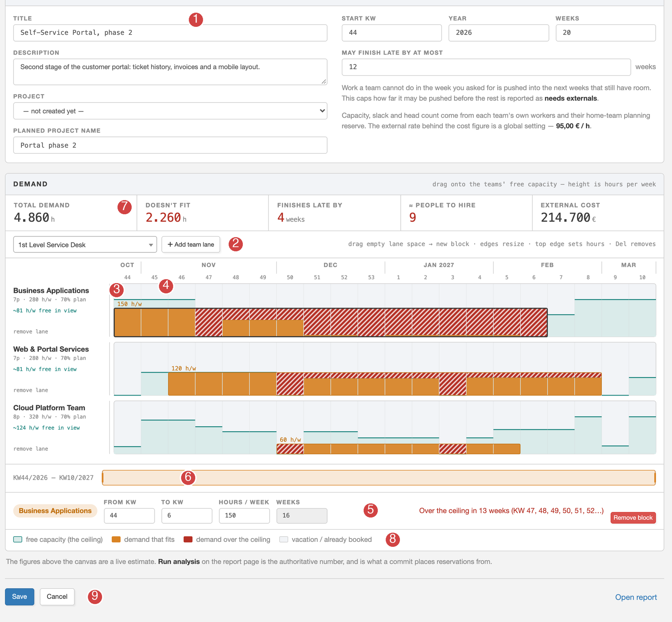
Task: Click the 'Over the ceiling in 13 weeks' warning
Action: tap(511, 511)
